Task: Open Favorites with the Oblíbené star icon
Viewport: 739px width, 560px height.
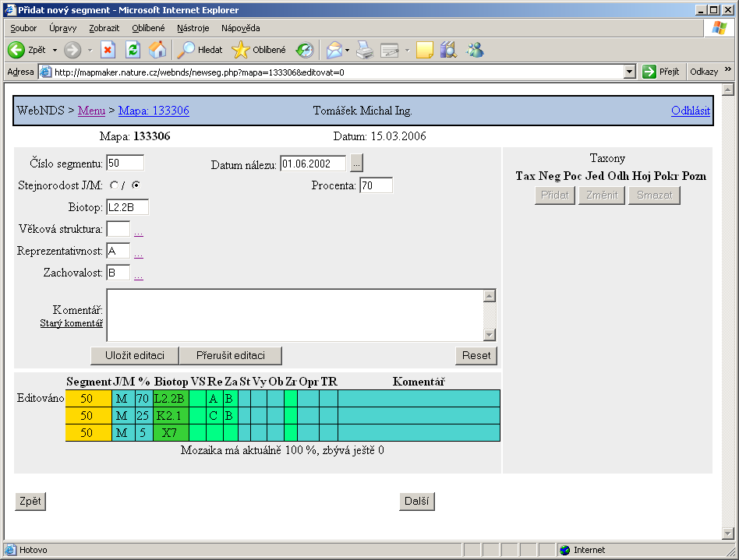Action: [x=240, y=50]
